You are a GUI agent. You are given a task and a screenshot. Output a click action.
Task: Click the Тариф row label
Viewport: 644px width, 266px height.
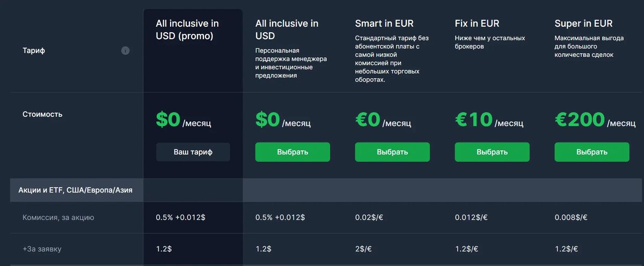pyautogui.click(x=33, y=51)
